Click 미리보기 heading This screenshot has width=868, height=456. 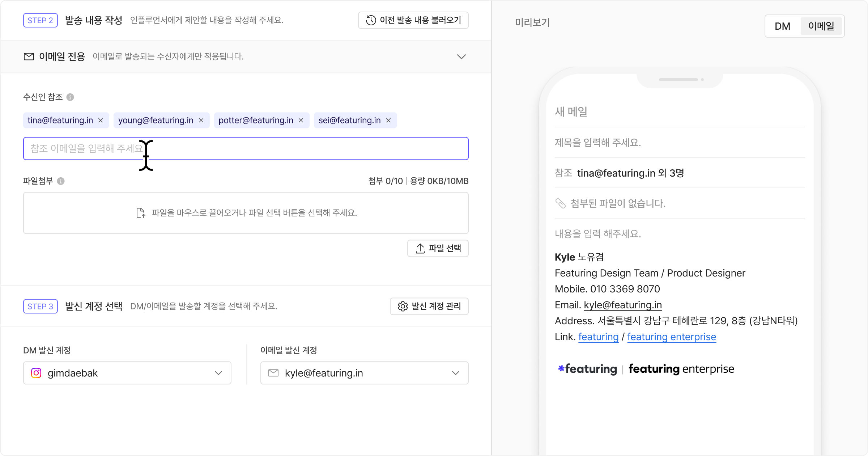(532, 22)
